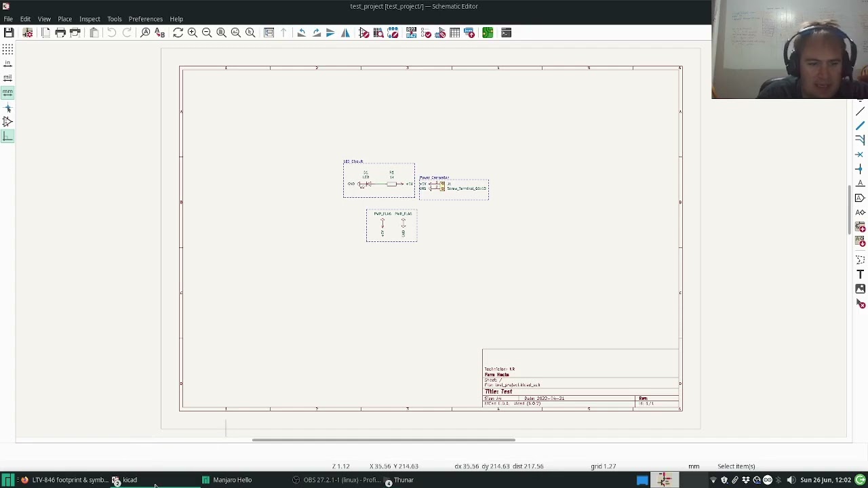Screen dimensions: 868x488
Task: Switch units to mils
Action: [7, 77]
